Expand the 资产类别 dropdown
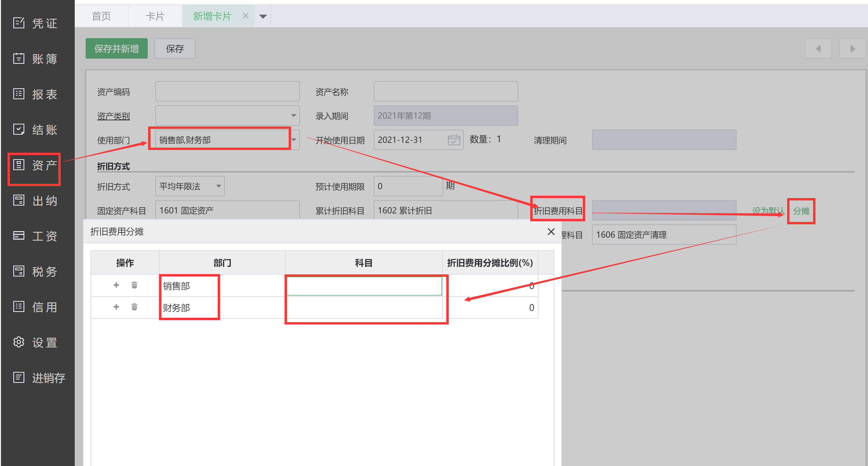This screenshot has height=466, width=868. coord(293,116)
